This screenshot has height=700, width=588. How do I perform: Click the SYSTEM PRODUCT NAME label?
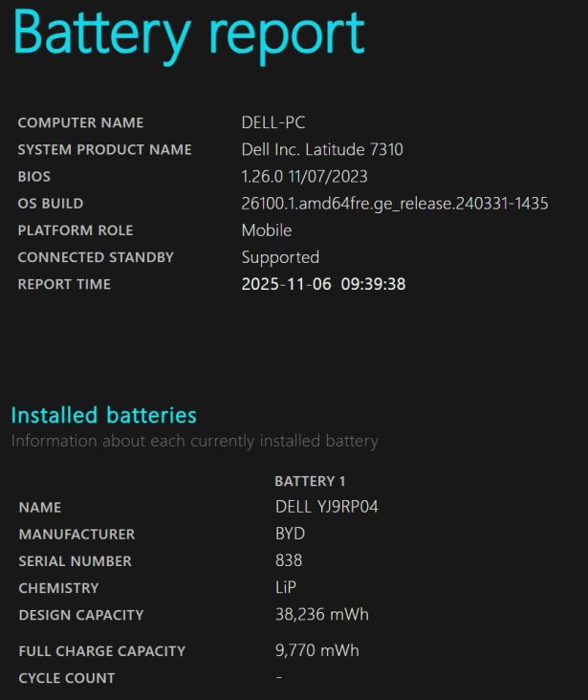click(104, 150)
